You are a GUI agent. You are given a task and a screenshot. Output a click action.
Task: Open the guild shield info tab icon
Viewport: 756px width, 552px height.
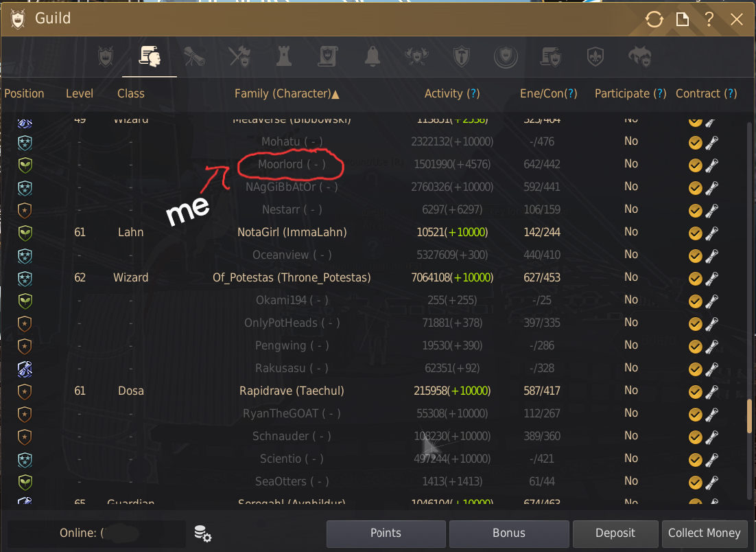pyautogui.click(x=106, y=57)
